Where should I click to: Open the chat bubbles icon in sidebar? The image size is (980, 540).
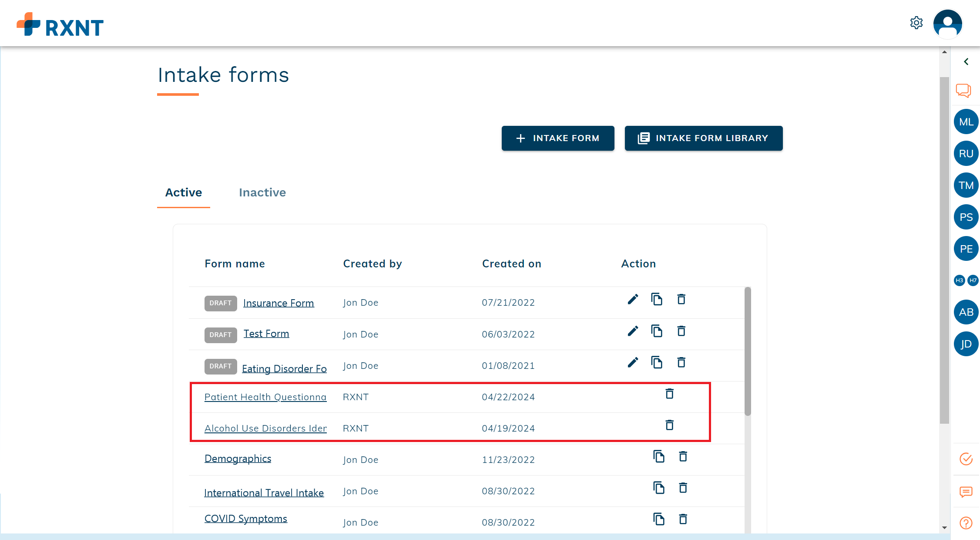tap(963, 90)
